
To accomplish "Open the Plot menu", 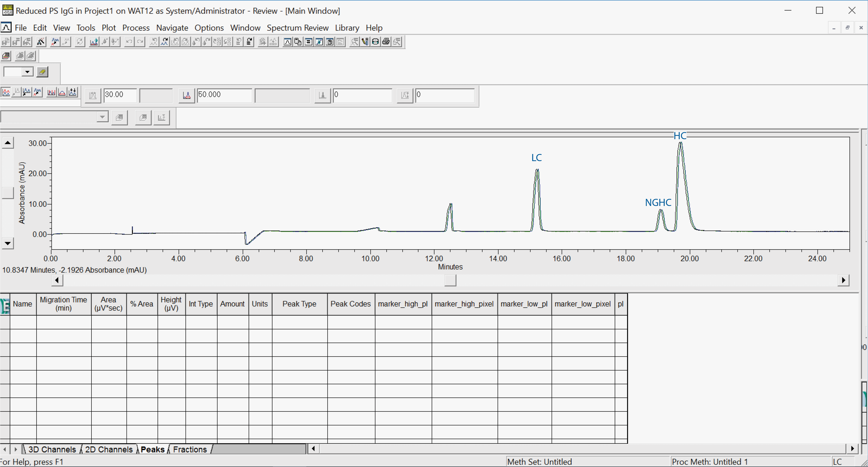I will (109, 28).
